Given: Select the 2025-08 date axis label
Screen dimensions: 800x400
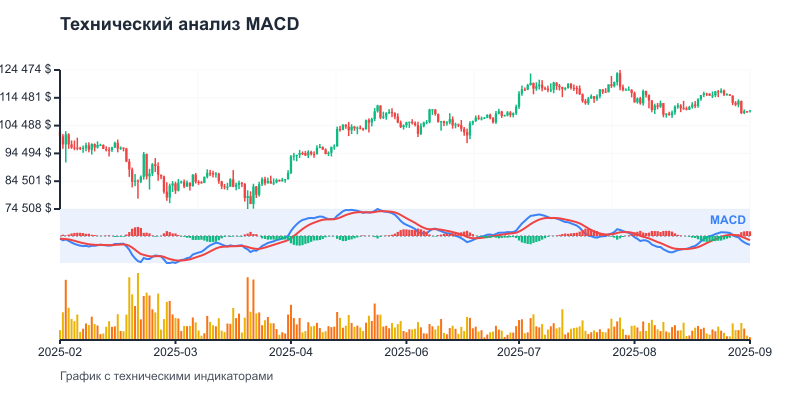Looking at the screenshot, I should pos(635,352).
